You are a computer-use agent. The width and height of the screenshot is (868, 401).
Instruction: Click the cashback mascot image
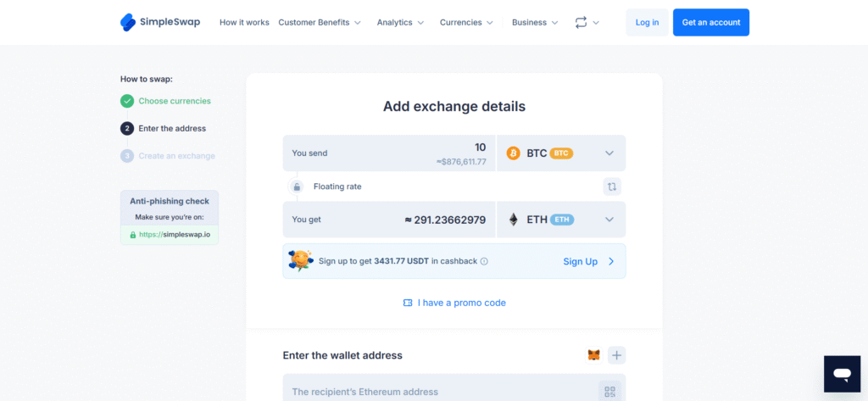pyautogui.click(x=301, y=260)
